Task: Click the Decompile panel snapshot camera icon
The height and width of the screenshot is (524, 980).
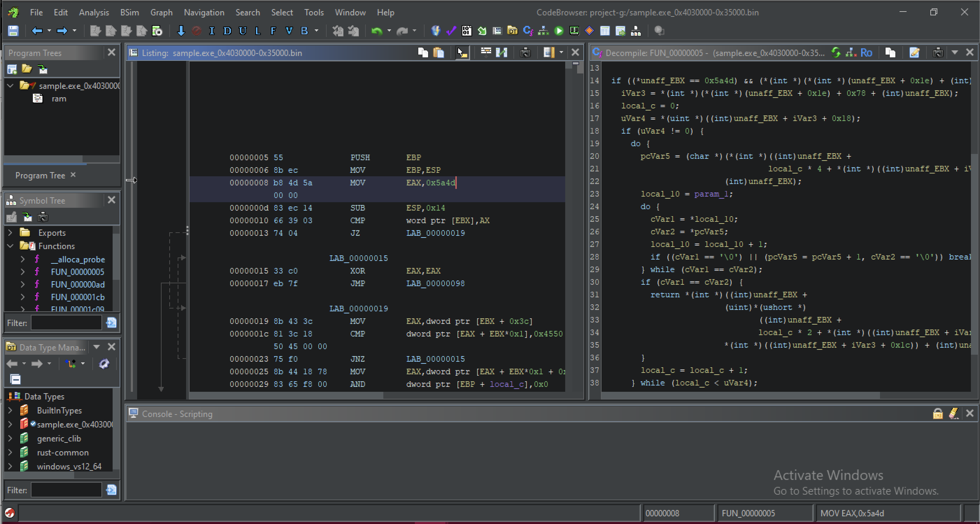Action: pyautogui.click(x=938, y=52)
